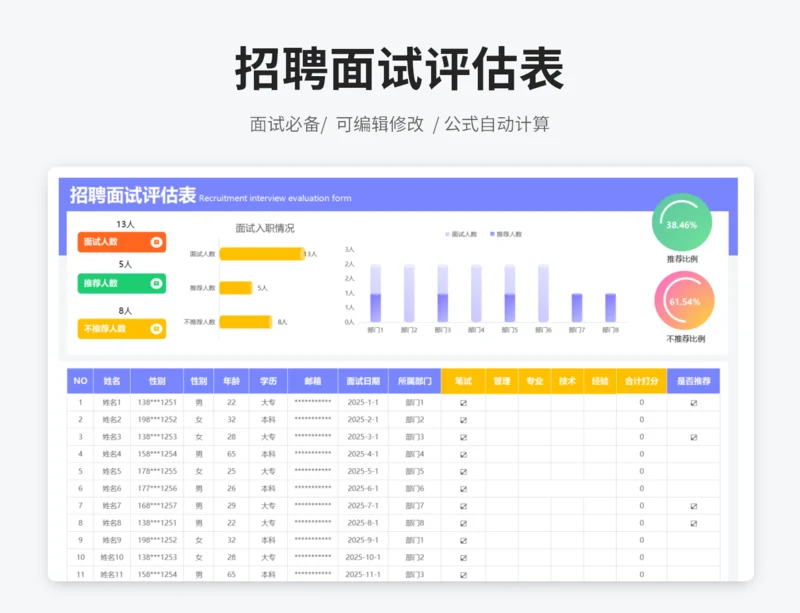Click the yellow 推荐人数 bar showing 5人
800x613 pixels.
click(x=236, y=288)
